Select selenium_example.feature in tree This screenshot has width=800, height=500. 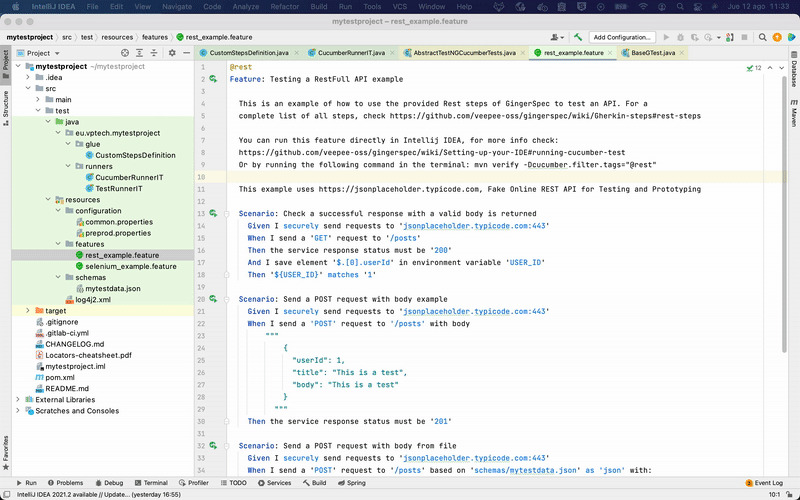pyautogui.click(x=131, y=266)
